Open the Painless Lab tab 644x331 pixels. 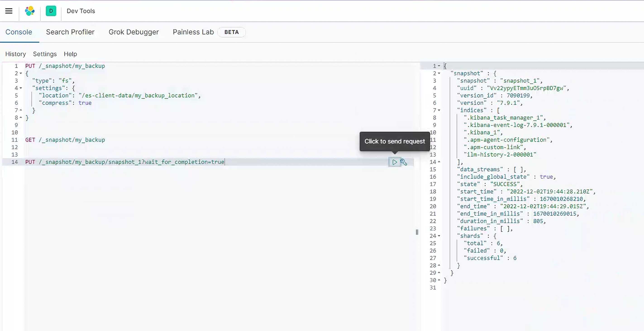(193, 32)
